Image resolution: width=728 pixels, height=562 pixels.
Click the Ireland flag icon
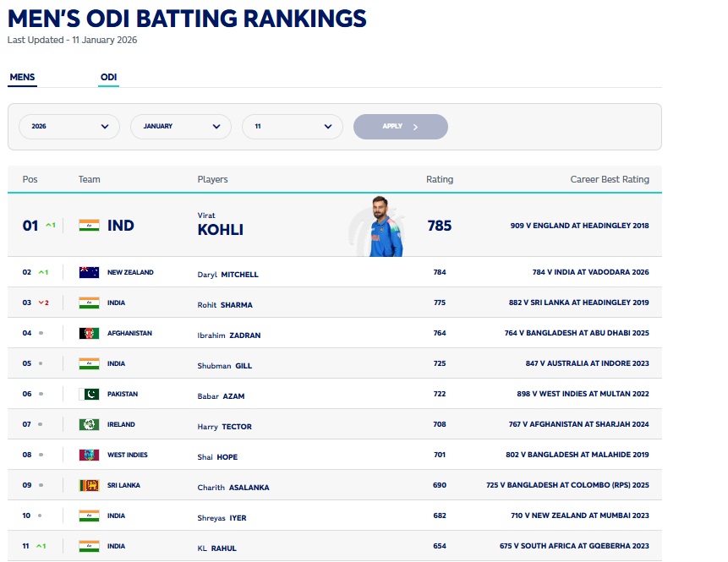(x=89, y=425)
